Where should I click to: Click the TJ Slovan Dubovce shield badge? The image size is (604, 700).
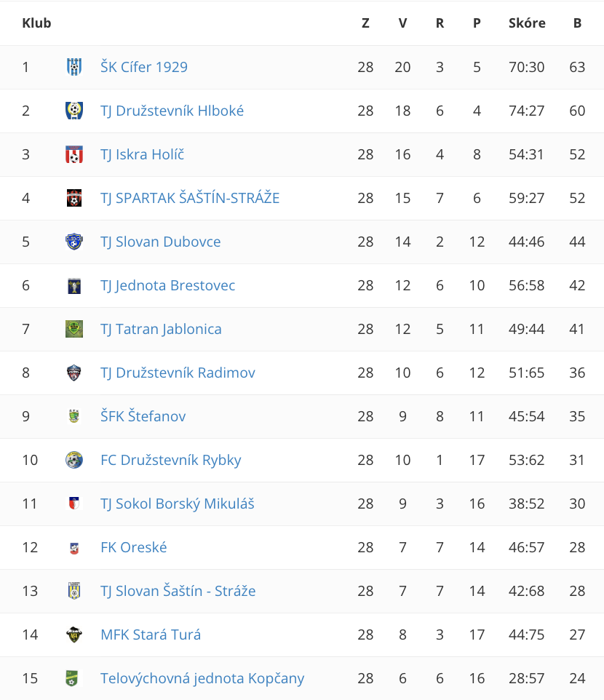point(74,242)
